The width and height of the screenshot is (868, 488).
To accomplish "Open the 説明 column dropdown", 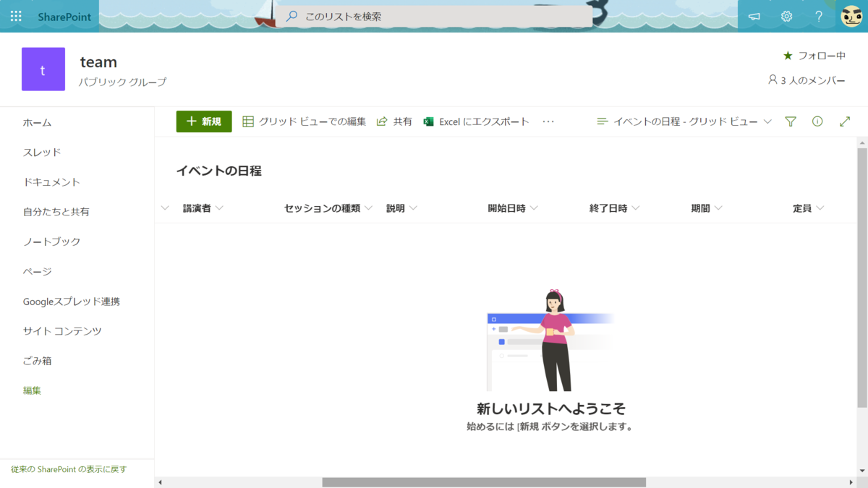I will click(x=402, y=208).
